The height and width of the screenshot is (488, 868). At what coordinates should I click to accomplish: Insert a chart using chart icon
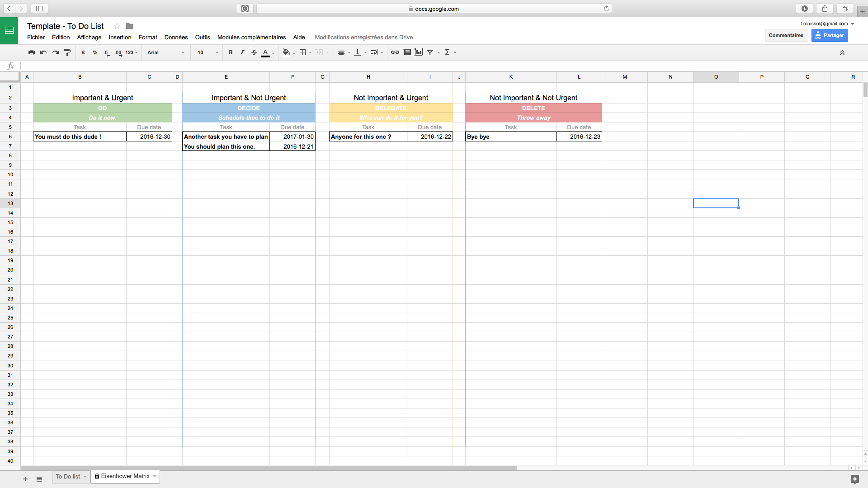coord(419,52)
